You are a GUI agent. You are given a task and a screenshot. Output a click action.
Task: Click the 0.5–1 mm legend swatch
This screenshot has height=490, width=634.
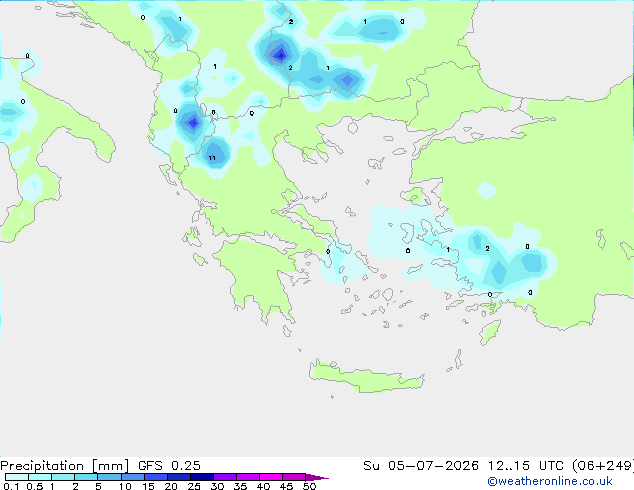point(40,477)
